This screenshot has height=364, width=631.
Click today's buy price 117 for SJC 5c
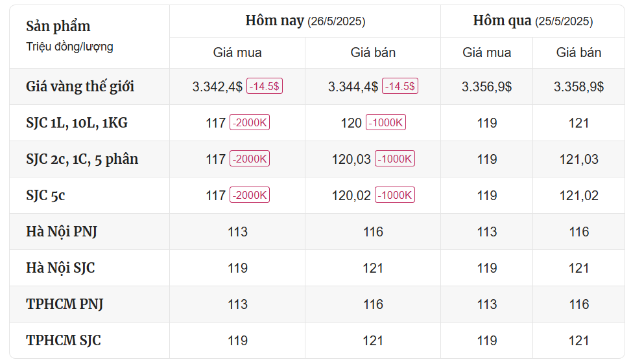(x=216, y=196)
